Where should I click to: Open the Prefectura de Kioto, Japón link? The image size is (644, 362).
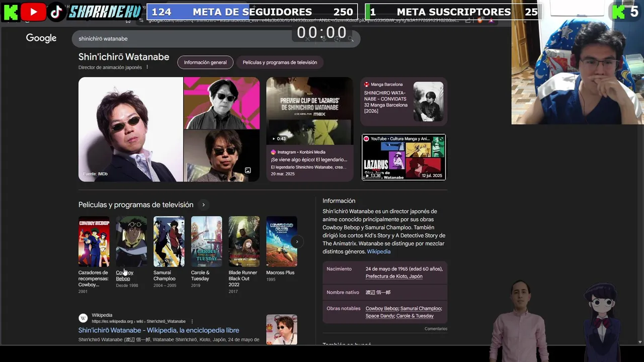394,277
